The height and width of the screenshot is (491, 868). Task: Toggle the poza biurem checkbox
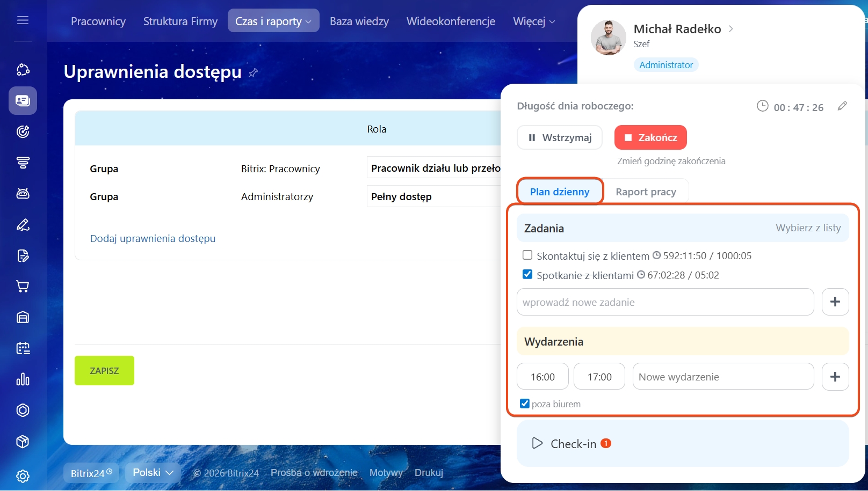[x=525, y=404]
